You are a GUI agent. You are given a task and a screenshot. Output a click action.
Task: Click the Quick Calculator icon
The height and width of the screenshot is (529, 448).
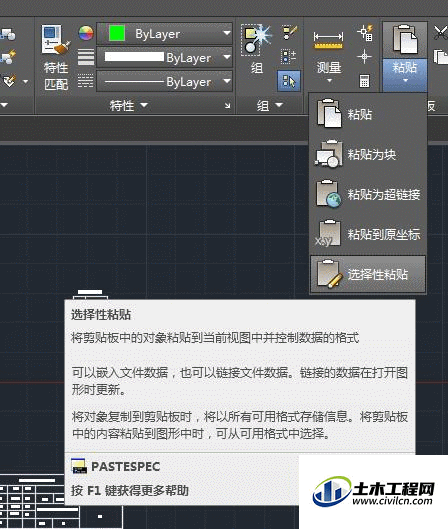(x=364, y=81)
